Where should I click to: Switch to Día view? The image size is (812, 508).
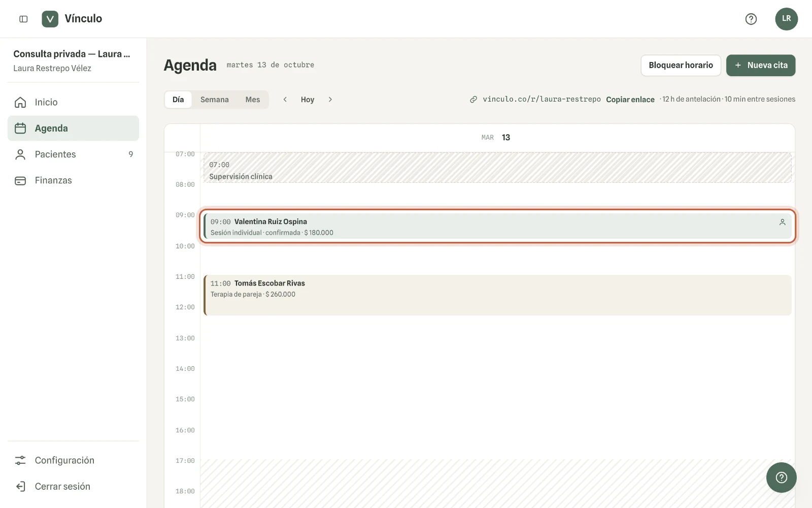(178, 100)
